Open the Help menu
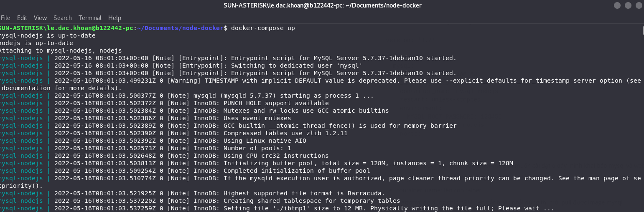The image size is (644, 212). pos(115,18)
